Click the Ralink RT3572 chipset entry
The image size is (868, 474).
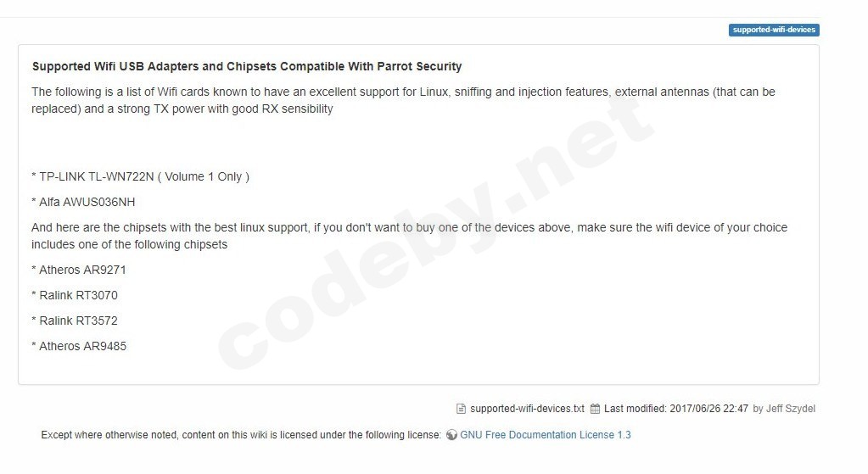75,321
